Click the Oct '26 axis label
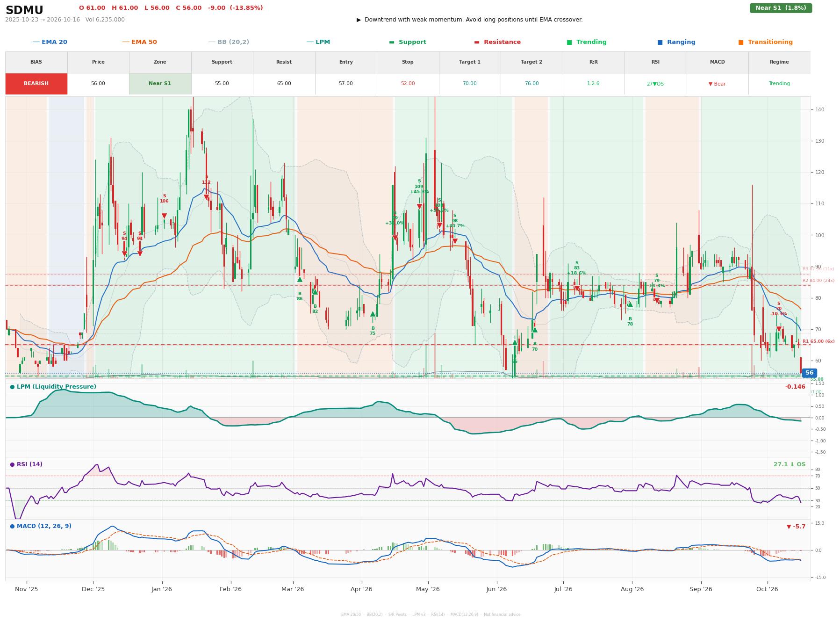The height and width of the screenshot is (622, 840). pyautogui.click(x=767, y=589)
